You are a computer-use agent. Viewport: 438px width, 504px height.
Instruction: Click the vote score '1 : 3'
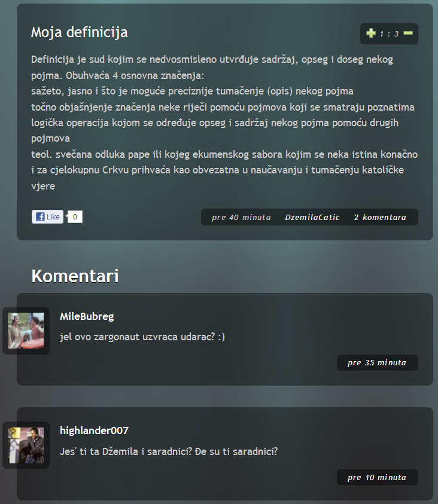[x=389, y=33]
